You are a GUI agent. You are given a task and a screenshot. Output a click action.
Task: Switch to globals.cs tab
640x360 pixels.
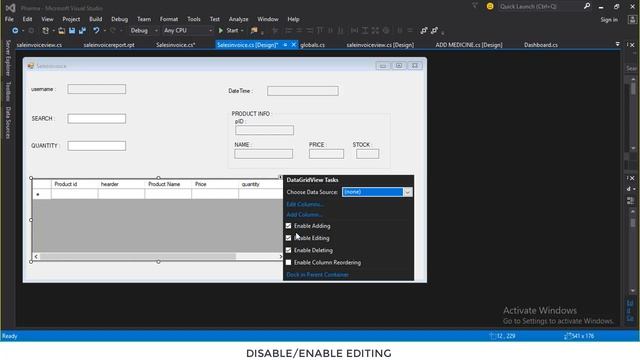coord(313,45)
